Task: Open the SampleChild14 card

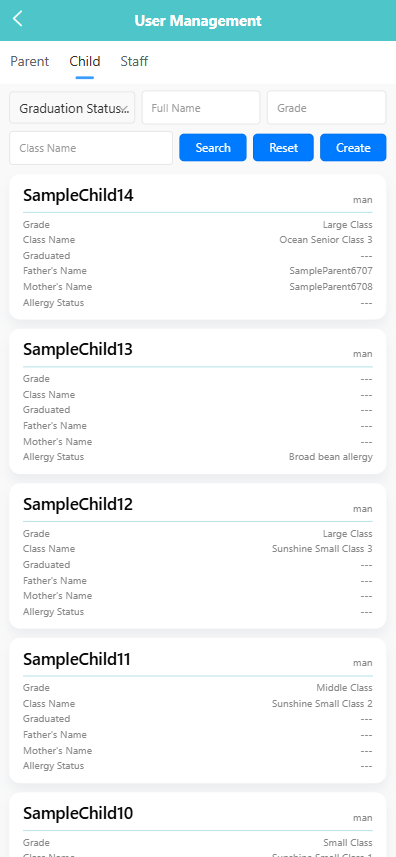Action: point(198,247)
